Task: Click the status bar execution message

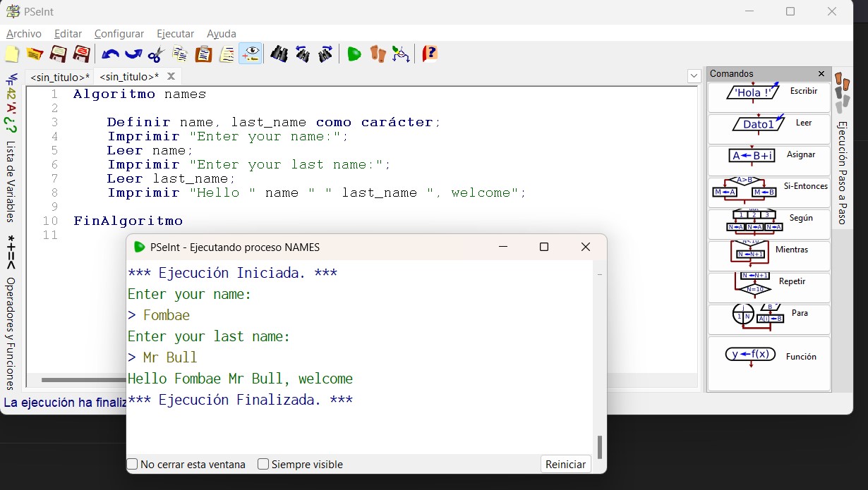Action: (65, 403)
